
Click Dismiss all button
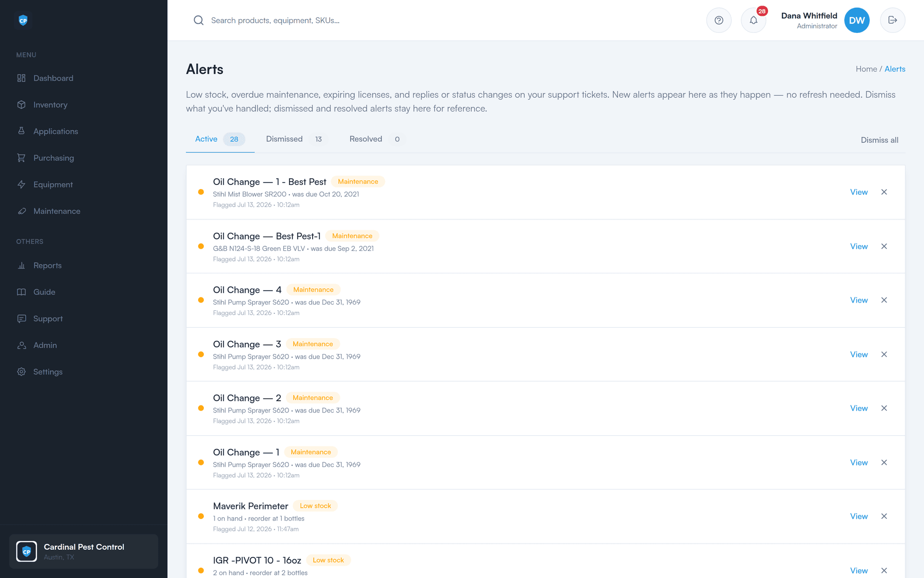tap(879, 140)
